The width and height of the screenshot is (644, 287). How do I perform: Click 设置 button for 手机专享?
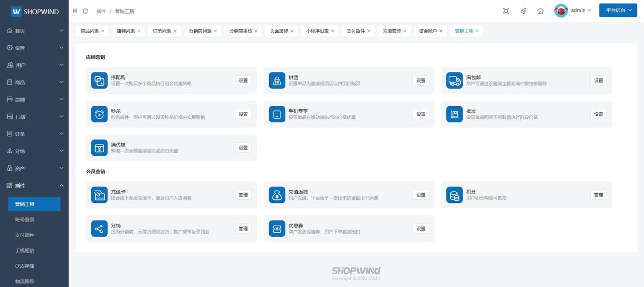pyautogui.click(x=421, y=114)
